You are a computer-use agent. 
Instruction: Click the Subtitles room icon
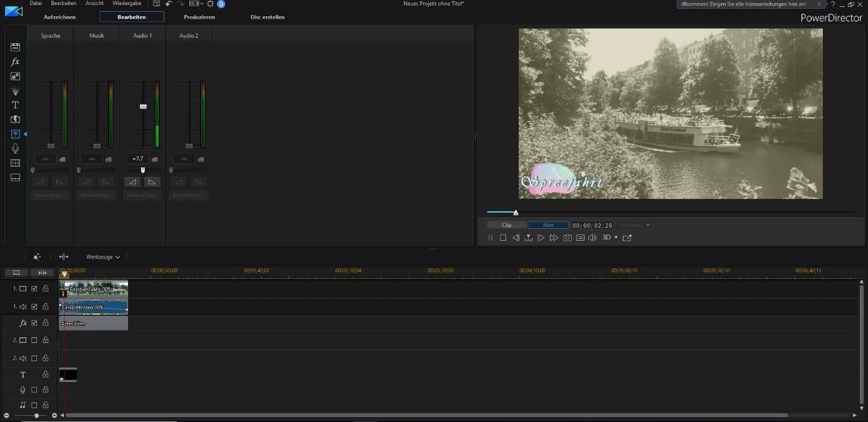[x=15, y=177]
